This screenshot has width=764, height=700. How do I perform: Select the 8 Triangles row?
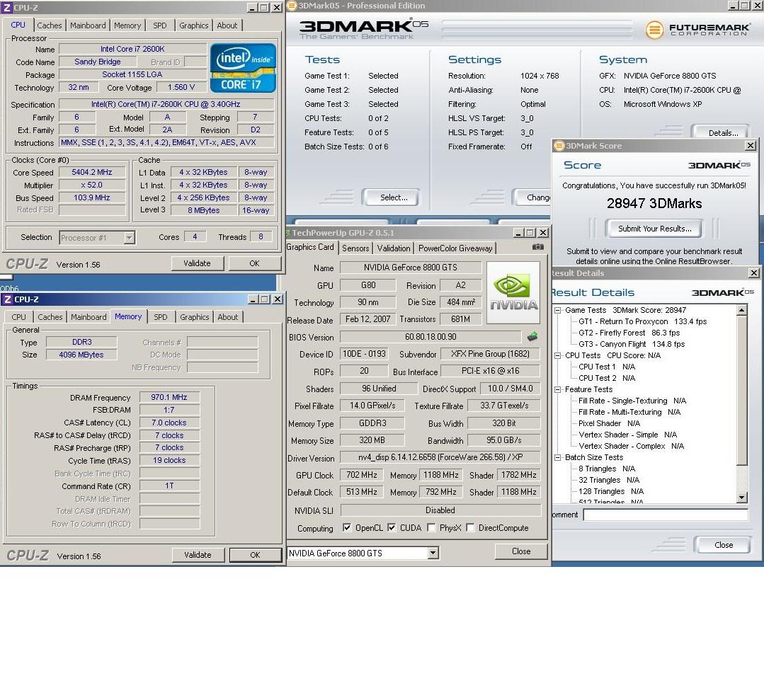tap(607, 469)
